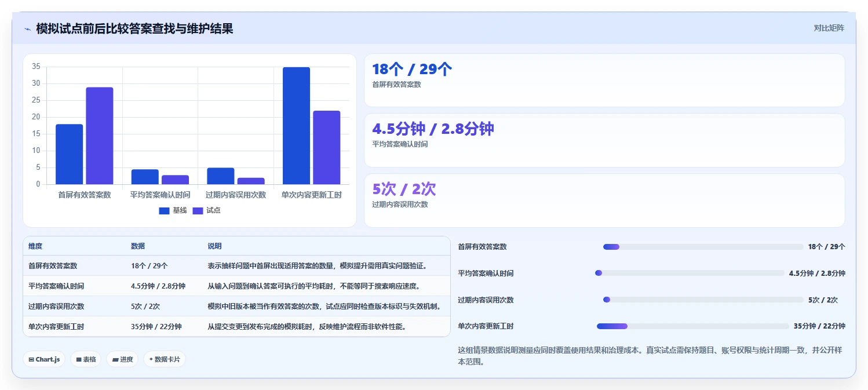Click the 18个 / 29个 data card
This screenshot has height=390, width=868.
coord(604,80)
